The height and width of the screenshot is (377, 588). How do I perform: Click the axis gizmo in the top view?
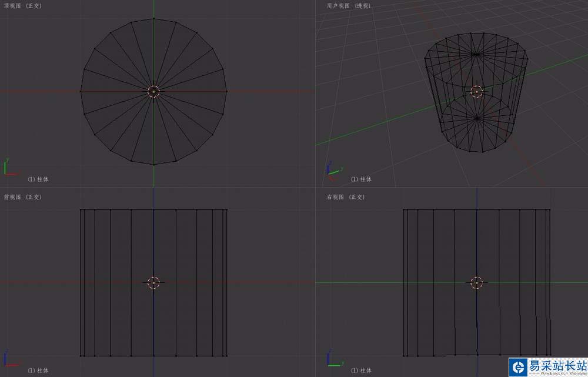(x=11, y=168)
